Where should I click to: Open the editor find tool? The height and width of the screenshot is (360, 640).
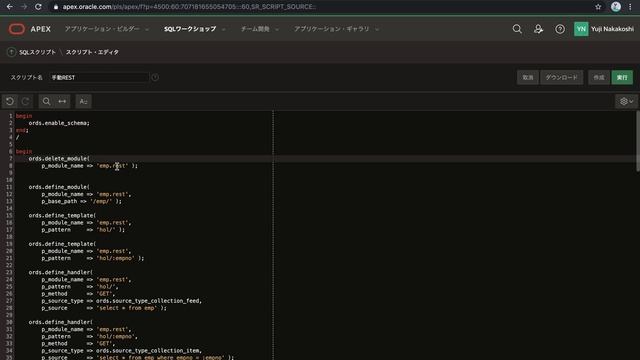click(47, 101)
